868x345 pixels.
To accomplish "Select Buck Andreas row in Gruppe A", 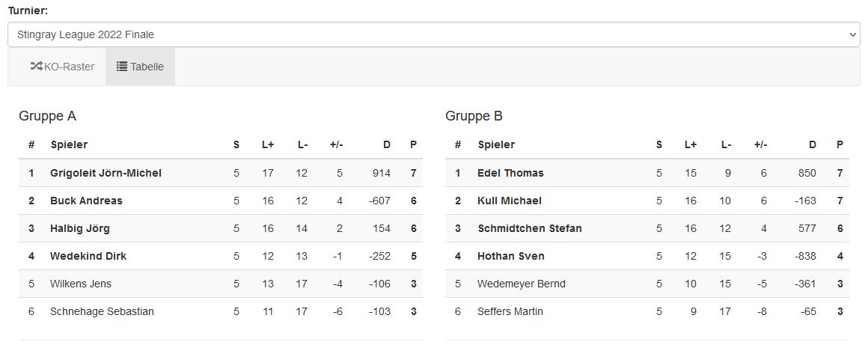I will [86, 201].
